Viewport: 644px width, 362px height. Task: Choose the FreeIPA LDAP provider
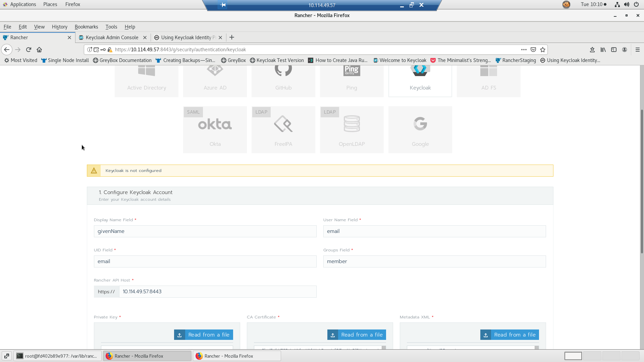click(283, 129)
